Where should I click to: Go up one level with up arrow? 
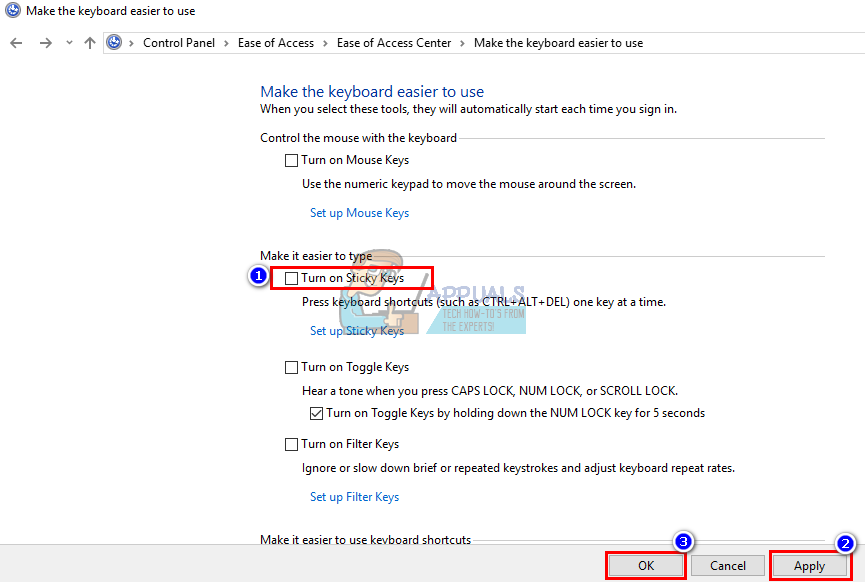click(90, 43)
